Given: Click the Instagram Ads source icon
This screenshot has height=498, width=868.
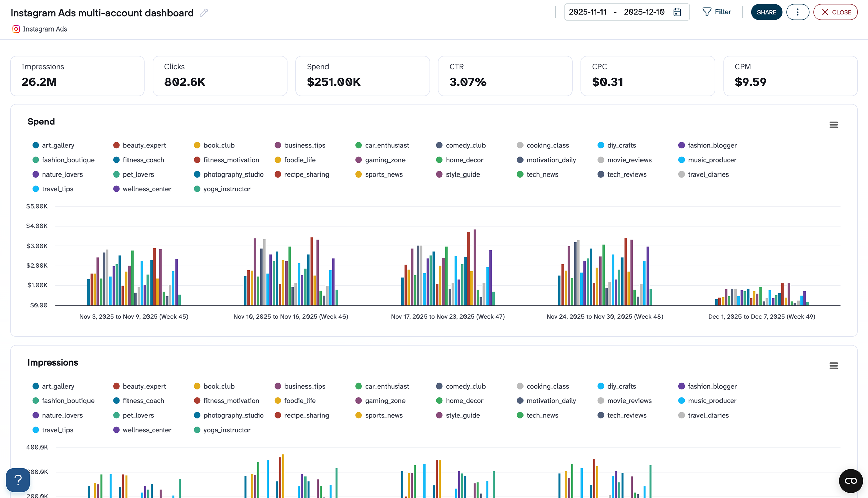Looking at the screenshot, I should (16, 29).
